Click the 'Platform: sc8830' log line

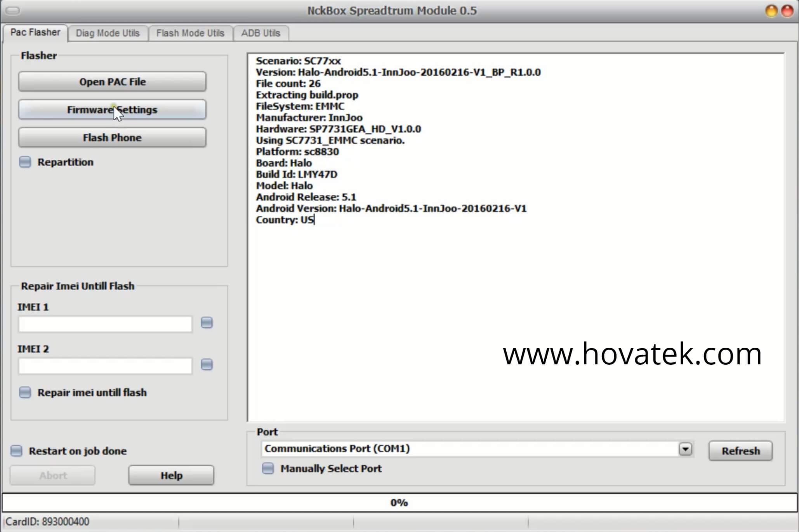coord(297,152)
